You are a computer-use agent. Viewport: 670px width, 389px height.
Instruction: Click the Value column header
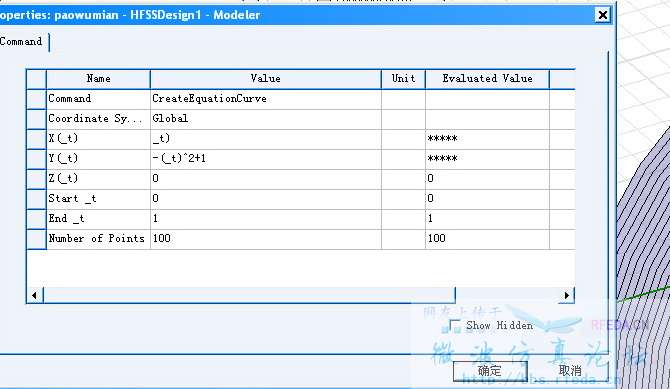[x=266, y=79]
